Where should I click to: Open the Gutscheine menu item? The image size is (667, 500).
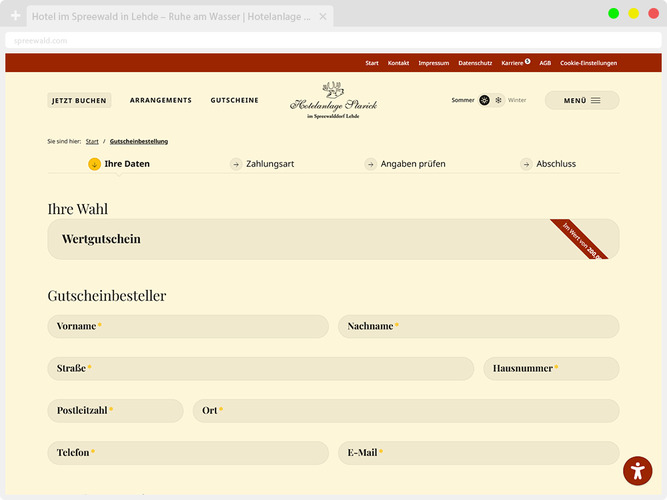[234, 101]
